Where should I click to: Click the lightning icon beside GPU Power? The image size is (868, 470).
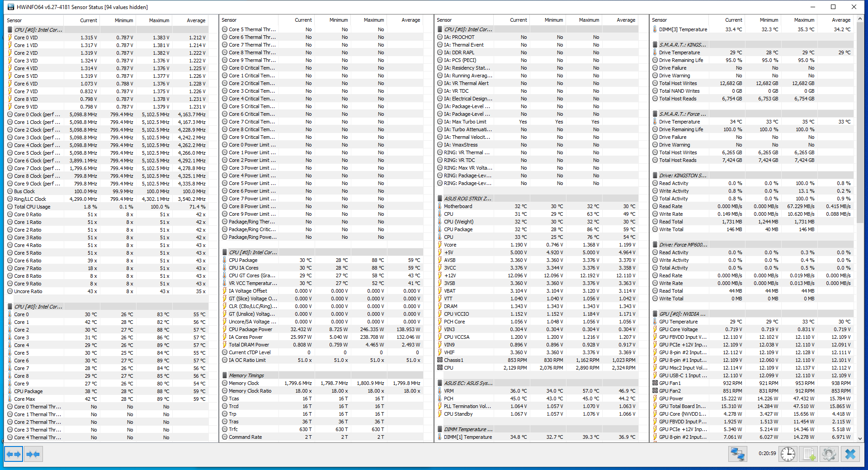(x=655, y=399)
